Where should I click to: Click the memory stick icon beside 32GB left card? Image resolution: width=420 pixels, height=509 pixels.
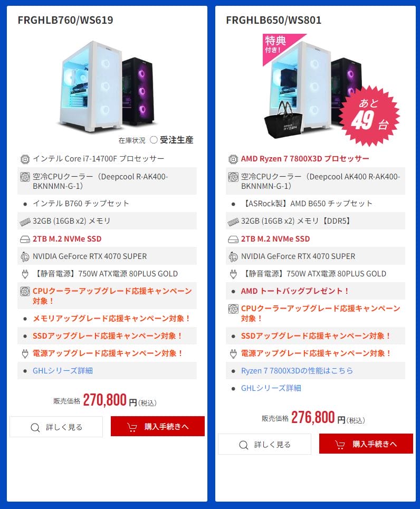click(x=25, y=222)
